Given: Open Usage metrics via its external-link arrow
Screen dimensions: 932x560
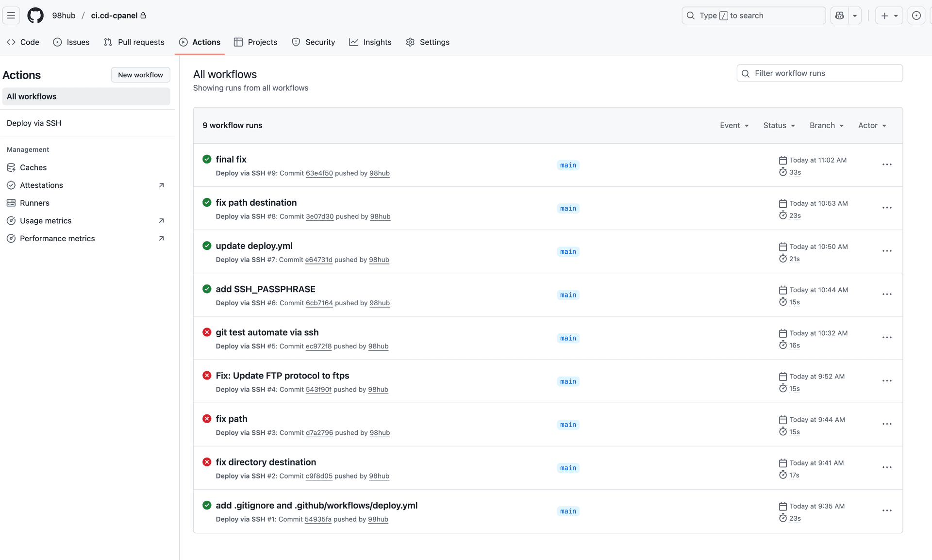Looking at the screenshot, I should (162, 220).
